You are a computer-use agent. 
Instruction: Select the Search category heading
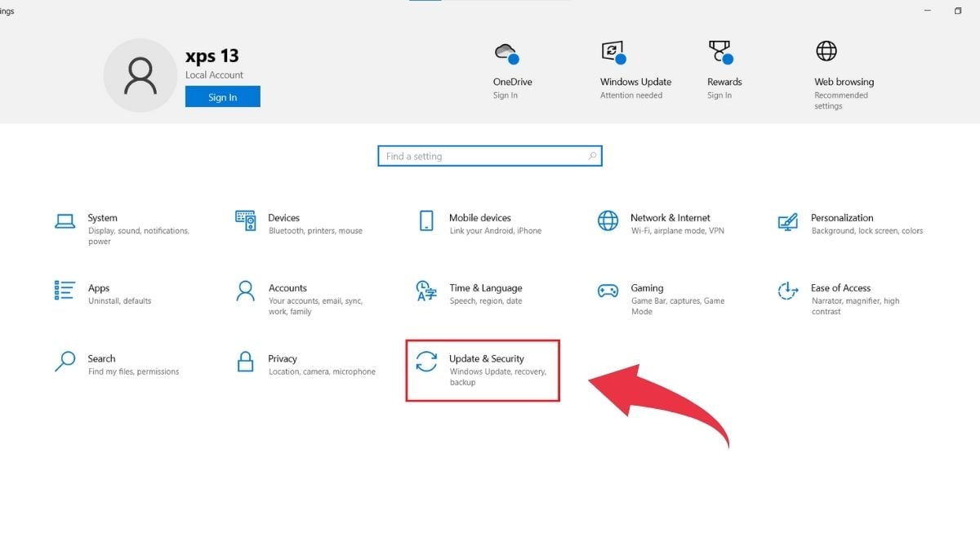(102, 358)
